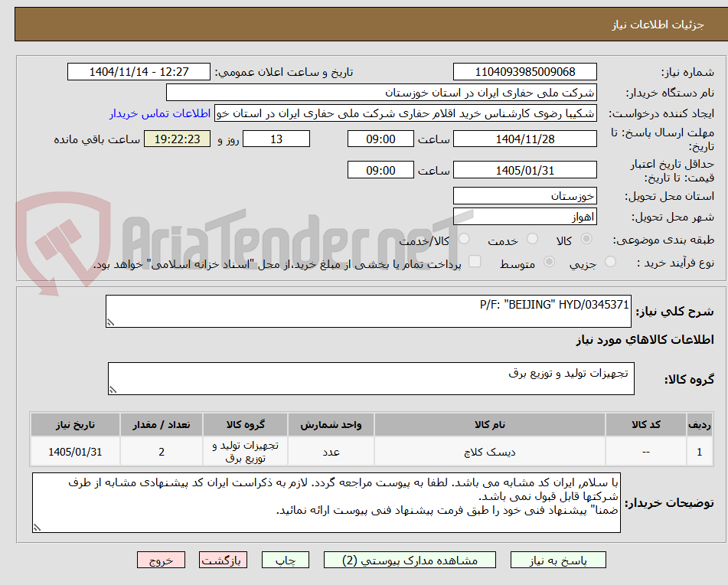Click the کد کالا column header

pyautogui.click(x=646, y=425)
